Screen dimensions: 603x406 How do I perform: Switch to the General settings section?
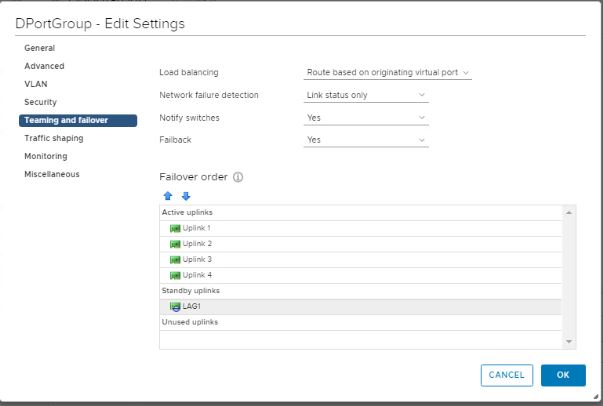pyautogui.click(x=40, y=48)
